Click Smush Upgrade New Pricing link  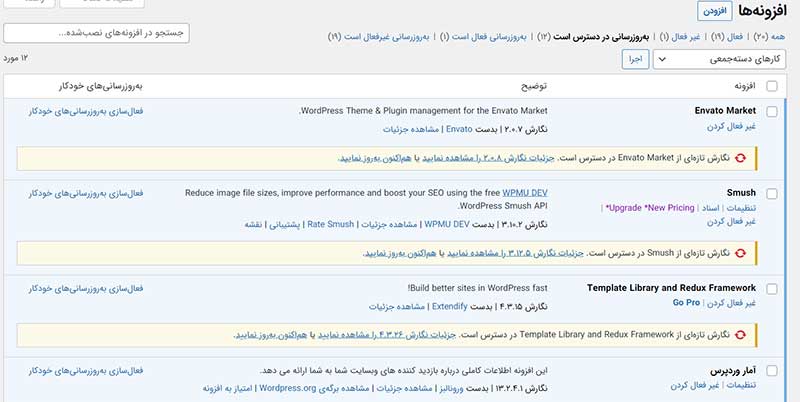[649, 208]
